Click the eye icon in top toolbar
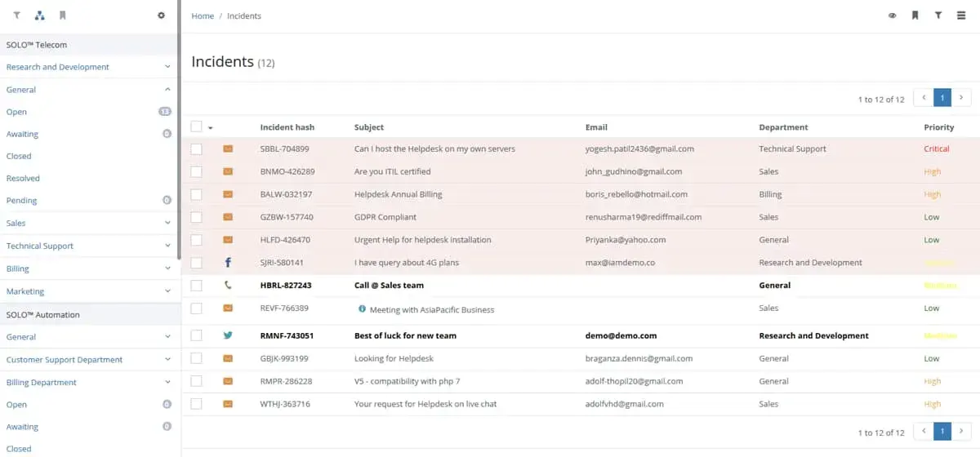This screenshot has height=457, width=980. pos(893,16)
